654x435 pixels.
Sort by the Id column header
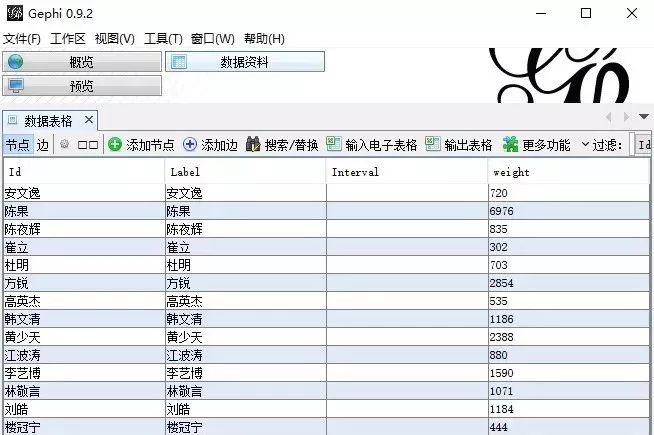click(x=84, y=172)
